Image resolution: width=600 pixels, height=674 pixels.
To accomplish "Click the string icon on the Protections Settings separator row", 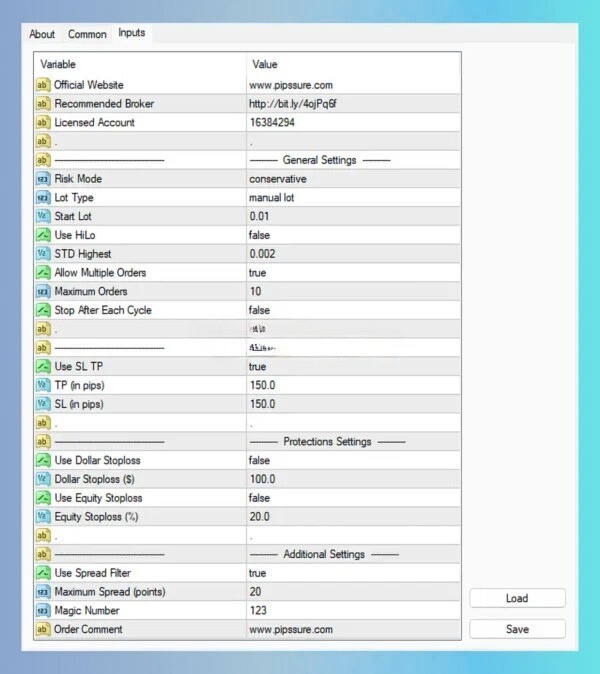I will coord(43,441).
